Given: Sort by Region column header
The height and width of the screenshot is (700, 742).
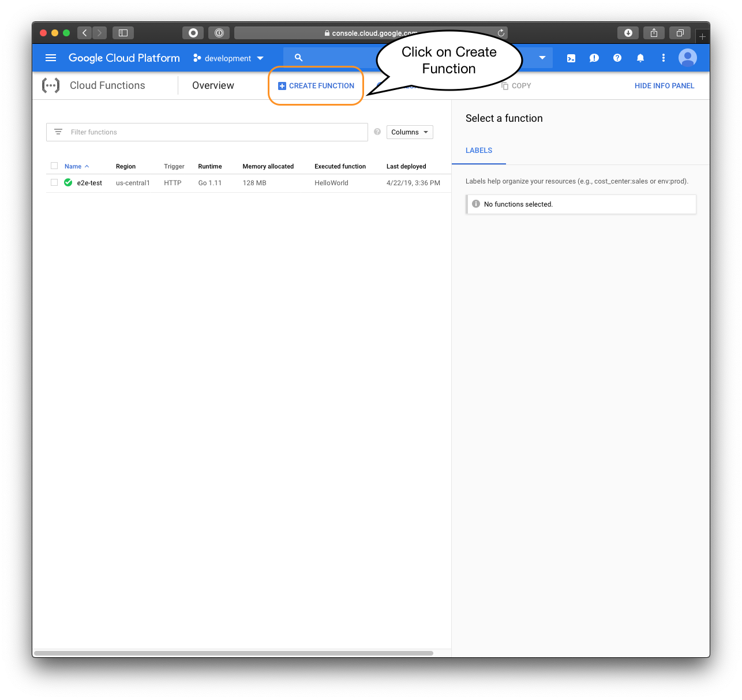Looking at the screenshot, I should 126,166.
